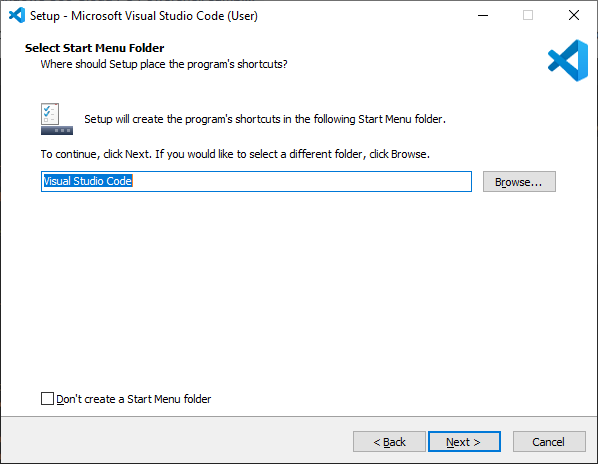Click "Where should Setup place the program's shortcuts?"
The width and height of the screenshot is (598, 464).
click(164, 64)
